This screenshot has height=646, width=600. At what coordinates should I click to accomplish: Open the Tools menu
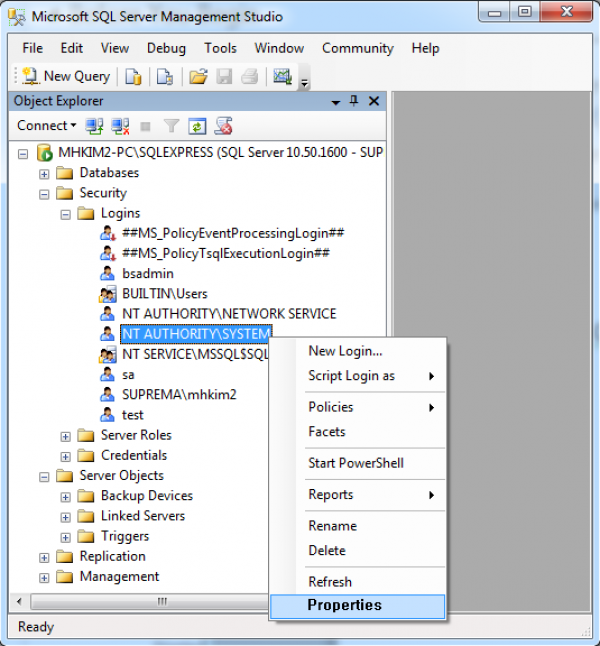pos(220,48)
